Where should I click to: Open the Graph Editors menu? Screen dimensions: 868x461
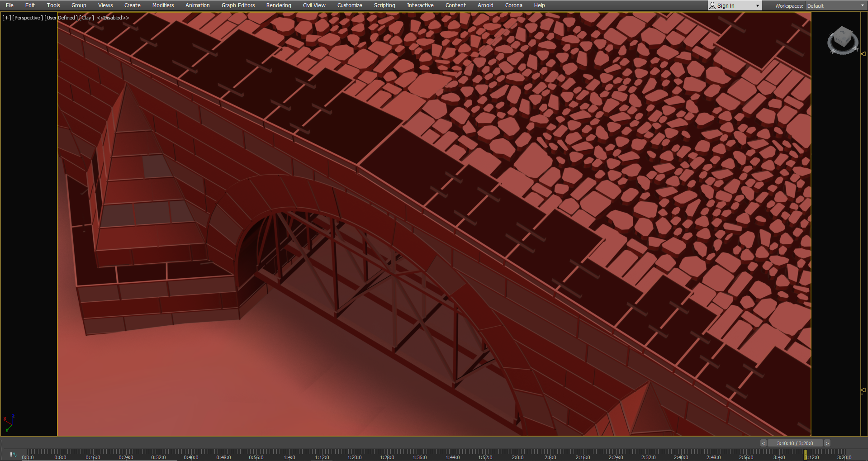click(x=238, y=5)
